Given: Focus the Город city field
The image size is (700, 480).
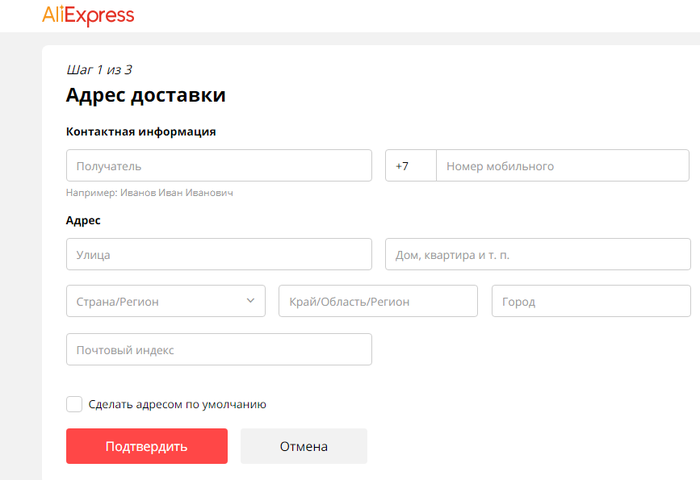Looking at the screenshot, I should coord(590,301).
